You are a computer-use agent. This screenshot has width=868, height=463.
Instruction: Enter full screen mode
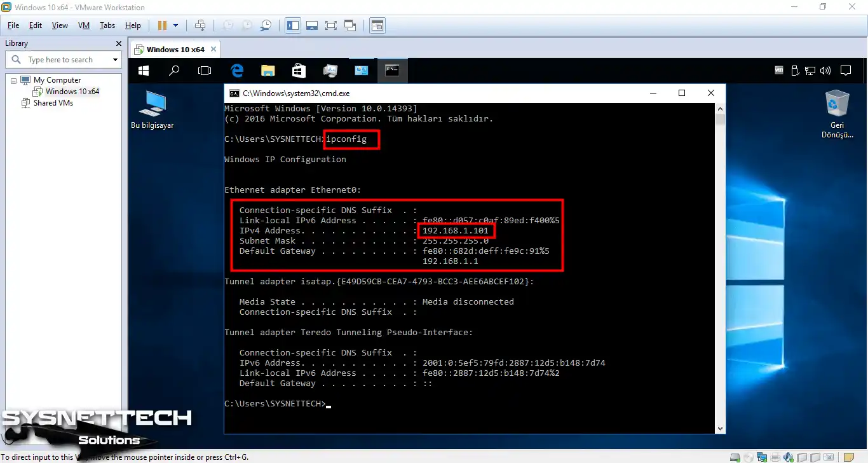[x=330, y=25]
